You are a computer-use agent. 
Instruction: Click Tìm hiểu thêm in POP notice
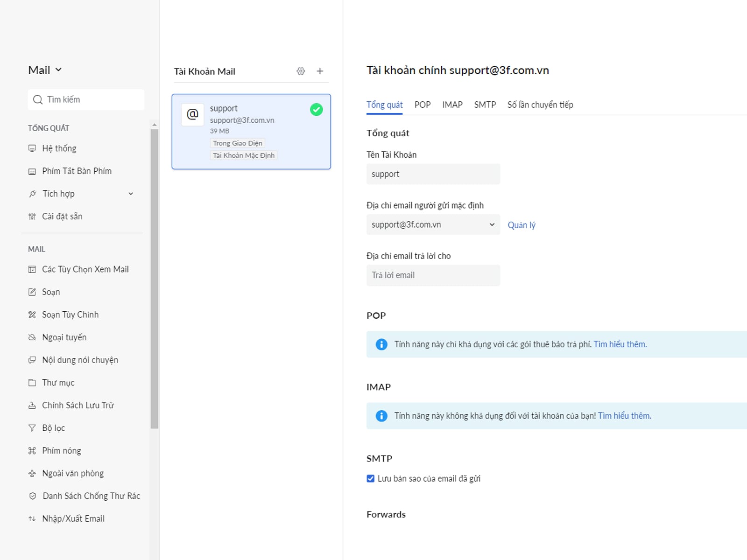620,344
